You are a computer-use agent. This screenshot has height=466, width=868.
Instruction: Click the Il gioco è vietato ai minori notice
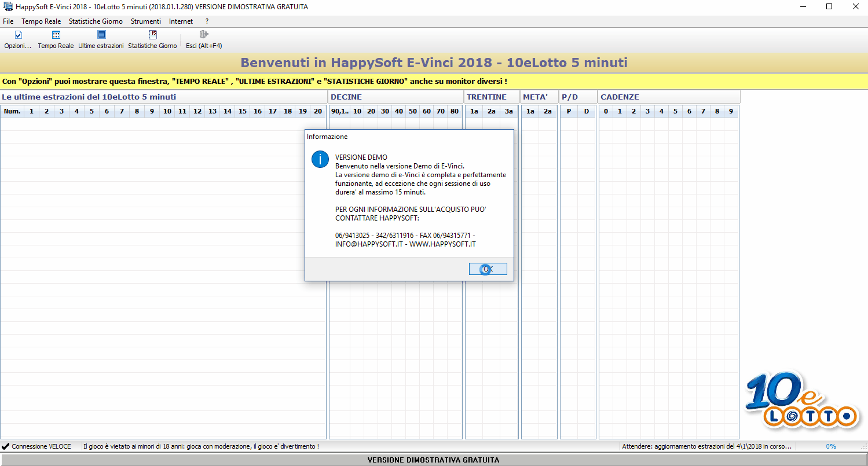coord(201,446)
